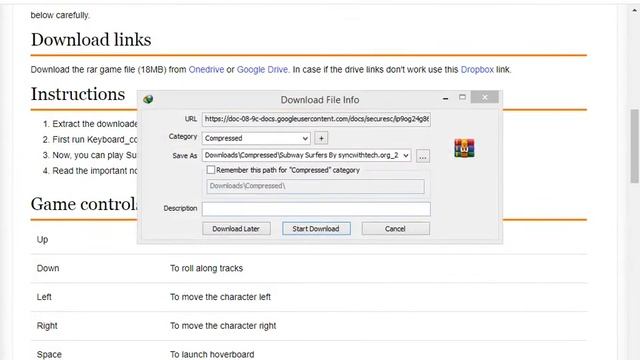Viewport: 640px width, 360px height.
Task: Maximize the Download File Info dialog
Action: (462, 98)
